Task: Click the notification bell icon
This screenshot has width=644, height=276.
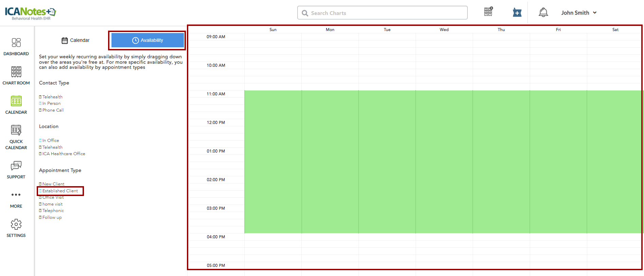Action: tap(543, 13)
